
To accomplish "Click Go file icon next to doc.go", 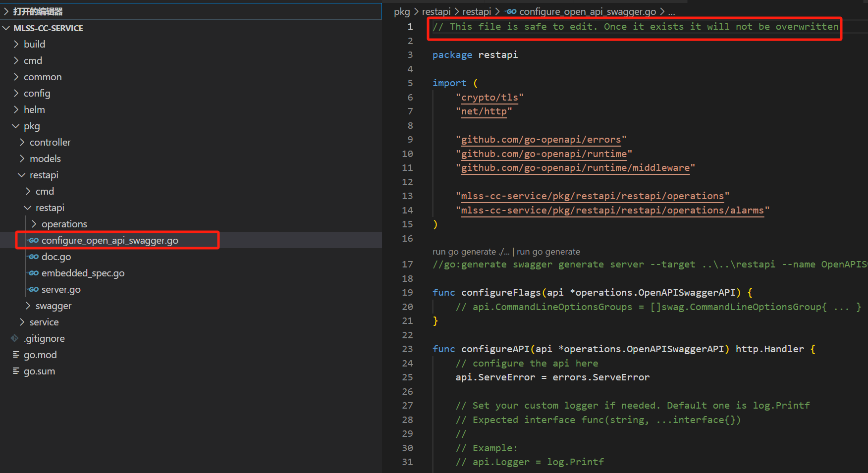I will [x=34, y=257].
